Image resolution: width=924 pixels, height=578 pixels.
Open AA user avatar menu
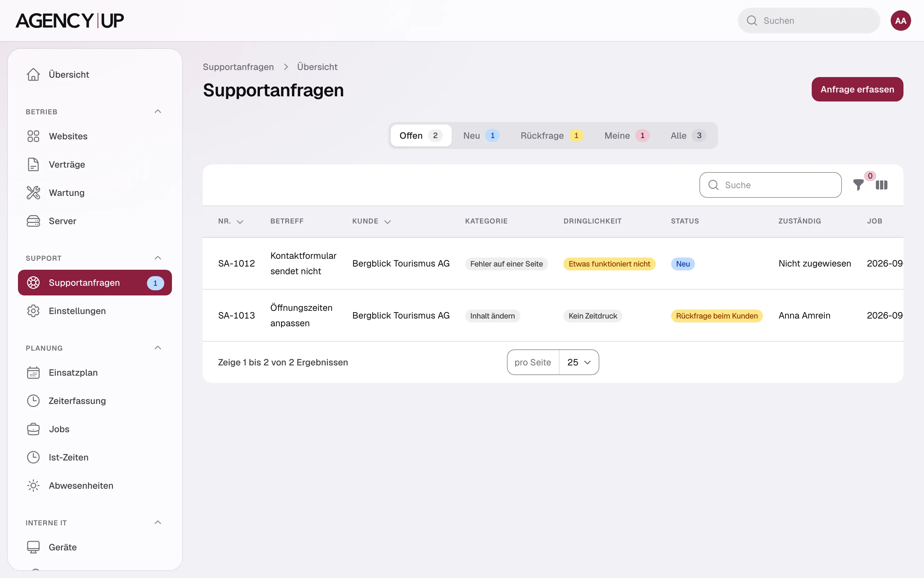point(901,21)
